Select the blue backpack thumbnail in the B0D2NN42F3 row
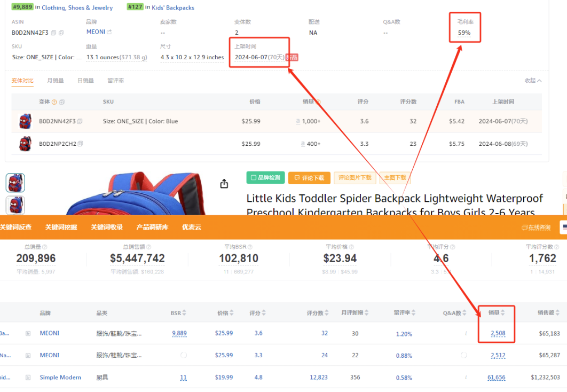 pyautogui.click(x=25, y=121)
